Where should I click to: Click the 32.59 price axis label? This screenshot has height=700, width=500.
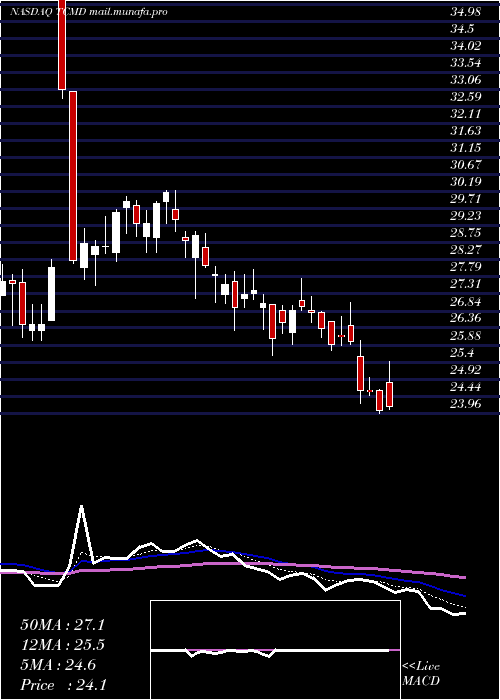[x=466, y=97]
